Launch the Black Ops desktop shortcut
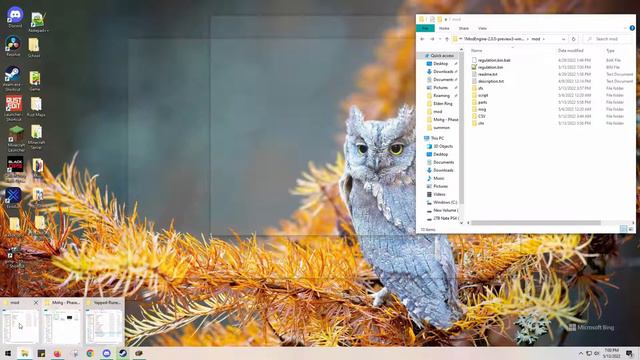Viewport: 640px width, 360px height. pos(15,169)
